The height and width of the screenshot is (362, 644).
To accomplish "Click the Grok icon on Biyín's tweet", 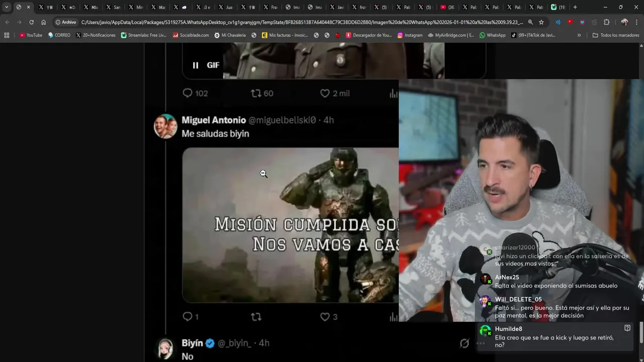I will click(x=464, y=343).
